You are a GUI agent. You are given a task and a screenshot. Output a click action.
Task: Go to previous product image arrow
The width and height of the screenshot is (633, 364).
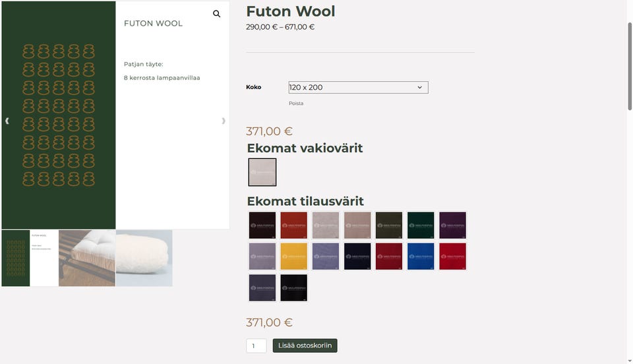click(x=7, y=121)
